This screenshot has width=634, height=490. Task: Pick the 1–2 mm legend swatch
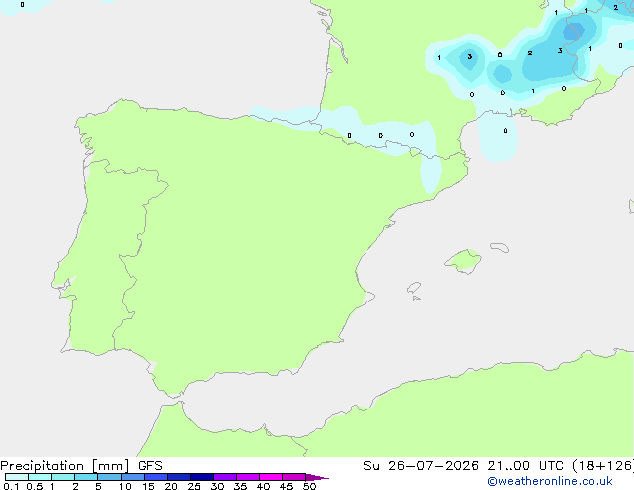63,477
